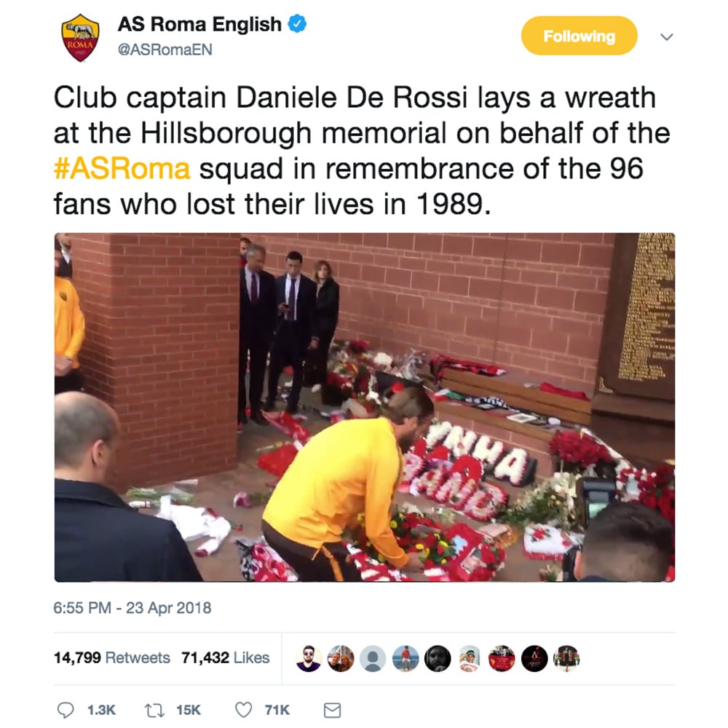Expand the tweet options chevron
This screenshot has height=728, width=728.
667,36
